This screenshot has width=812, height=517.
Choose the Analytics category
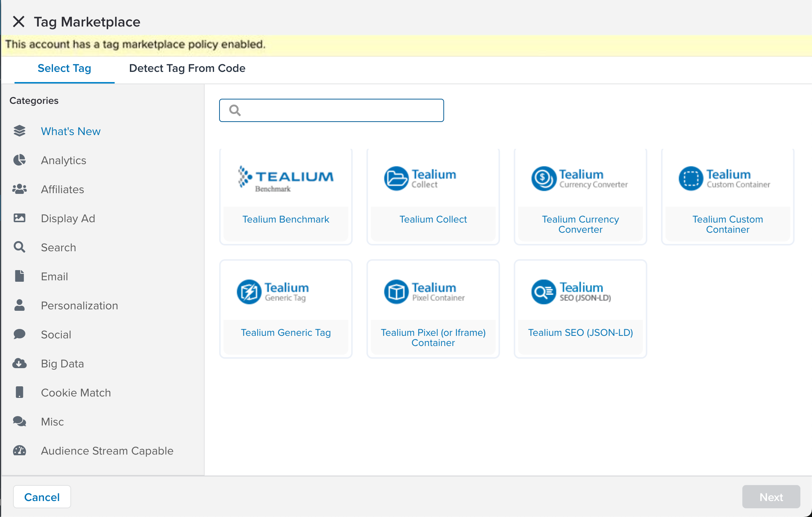click(63, 160)
